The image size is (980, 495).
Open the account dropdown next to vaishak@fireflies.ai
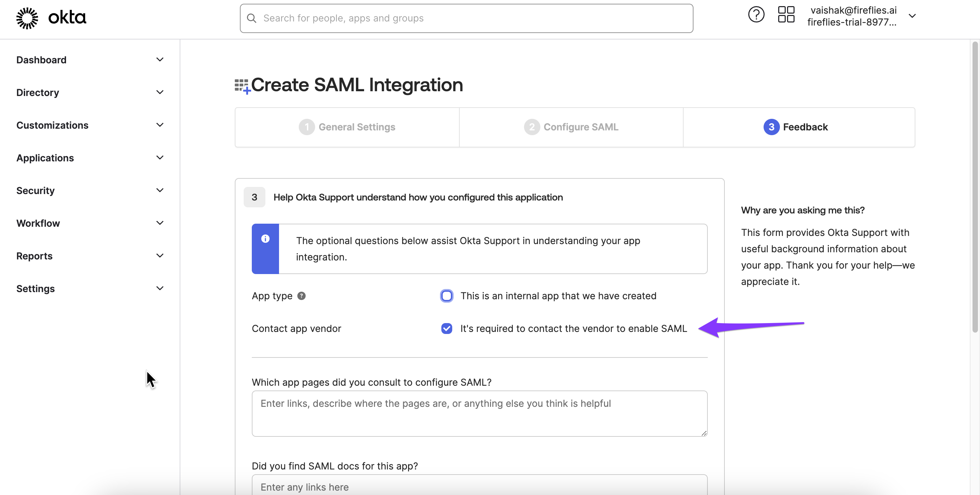[912, 16]
